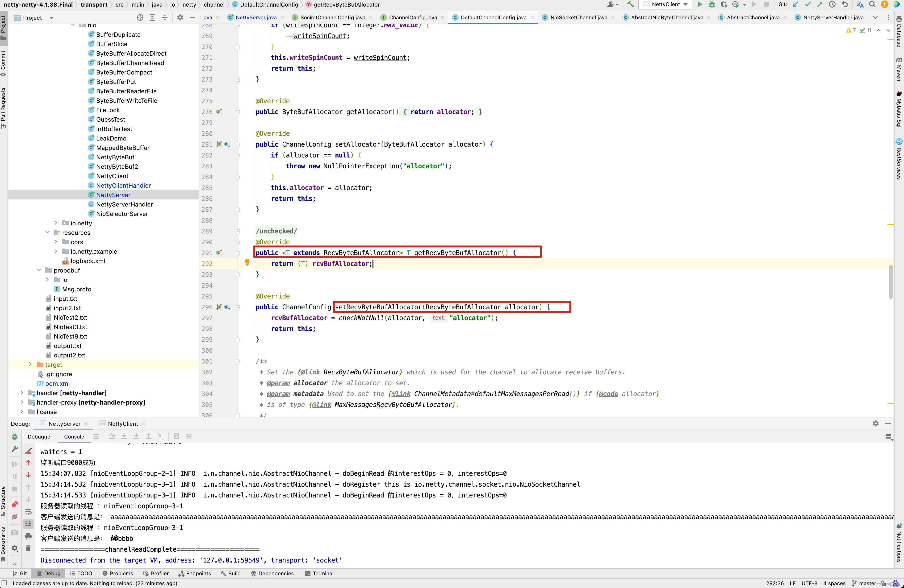Image resolution: width=904 pixels, height=588 pixels.
Task: Open Search Everywhere magnifier icon
Action: click(x=872, y=4)
